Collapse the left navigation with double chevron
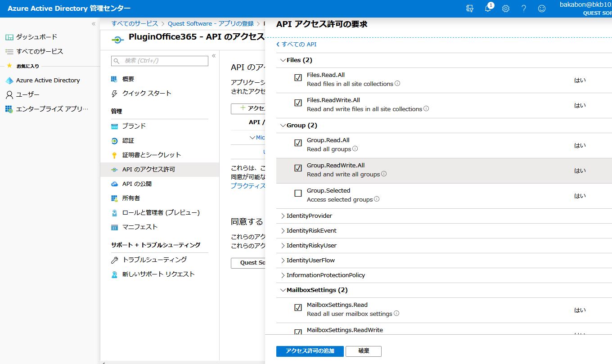This screenshot has width=612, height=364. click(x=94, y=24)
